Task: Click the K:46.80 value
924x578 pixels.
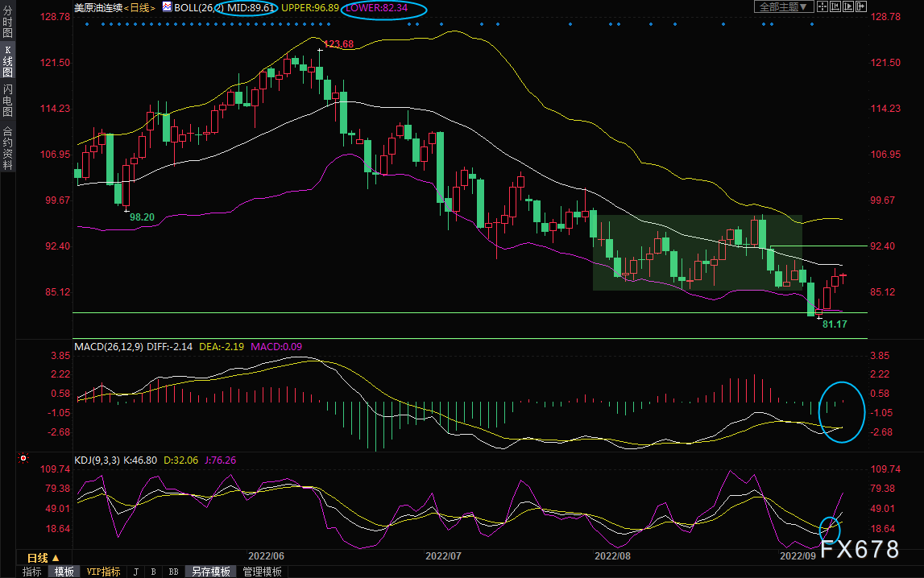Action: [140, 460]
